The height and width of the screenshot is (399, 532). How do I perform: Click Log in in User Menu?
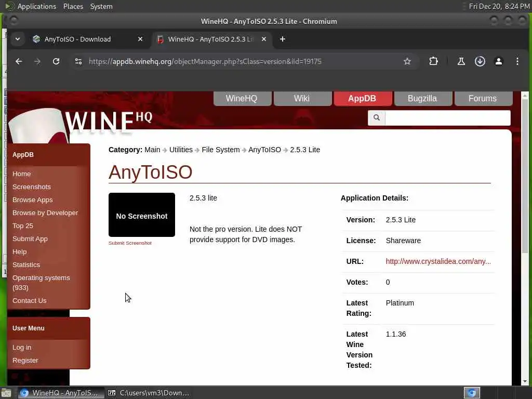click(22, 348)
